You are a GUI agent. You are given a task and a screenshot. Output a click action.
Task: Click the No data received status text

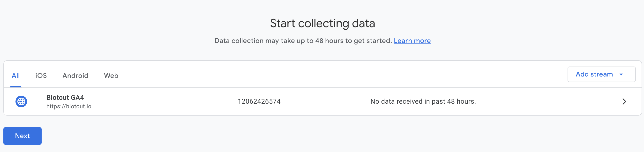tap(423, 101)
